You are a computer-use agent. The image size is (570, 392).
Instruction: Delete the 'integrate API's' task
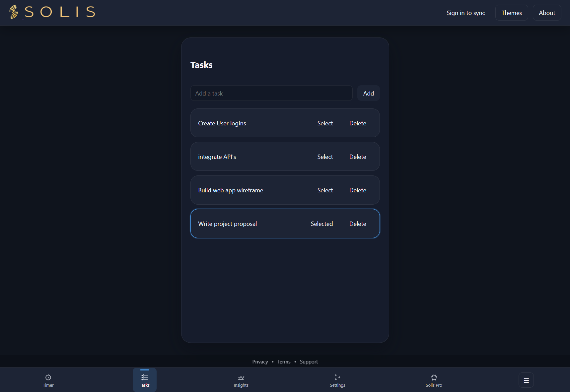pos(357,157)
